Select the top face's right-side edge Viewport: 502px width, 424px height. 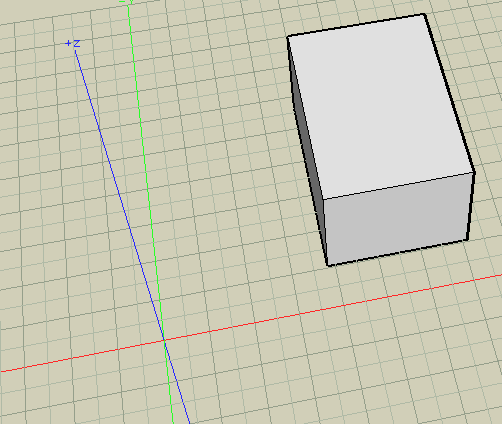click(x=449, y=94)
